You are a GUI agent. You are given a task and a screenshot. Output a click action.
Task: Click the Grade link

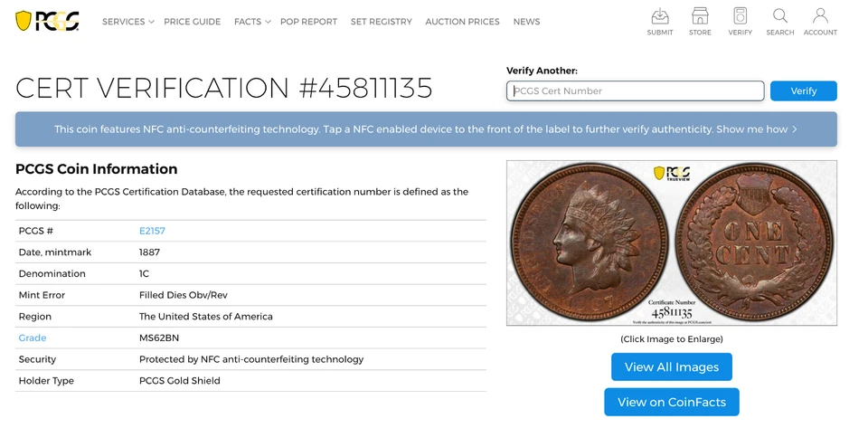pos(33,338)
